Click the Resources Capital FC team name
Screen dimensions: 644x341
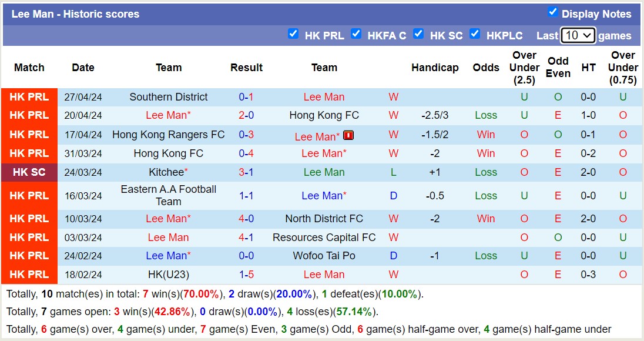324,237
